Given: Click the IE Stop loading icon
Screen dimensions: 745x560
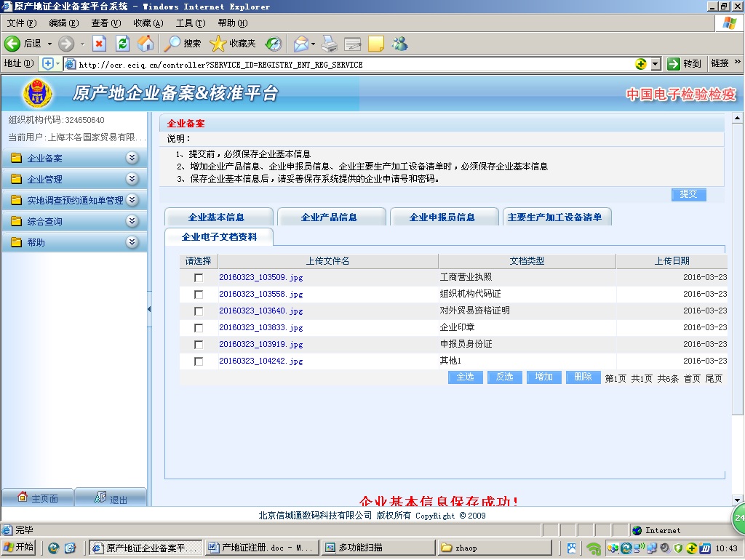Looking at the screenshot, I should coord(100,44).
